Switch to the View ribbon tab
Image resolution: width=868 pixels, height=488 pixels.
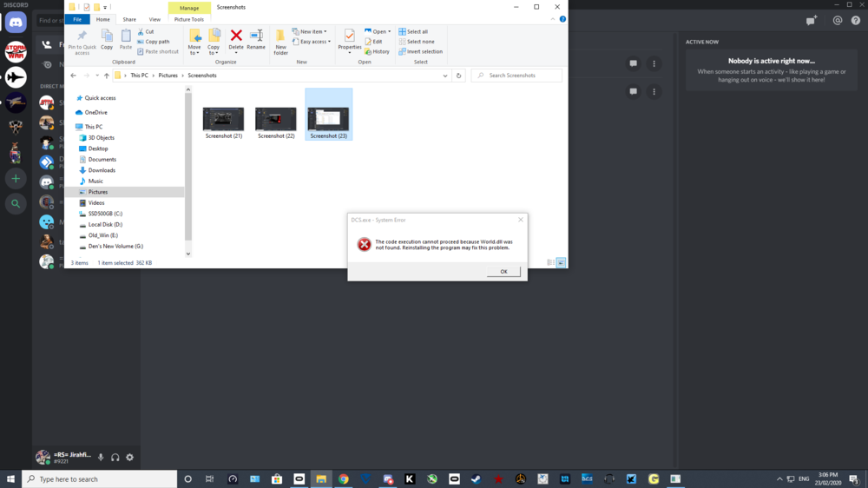tap(155, 19)
